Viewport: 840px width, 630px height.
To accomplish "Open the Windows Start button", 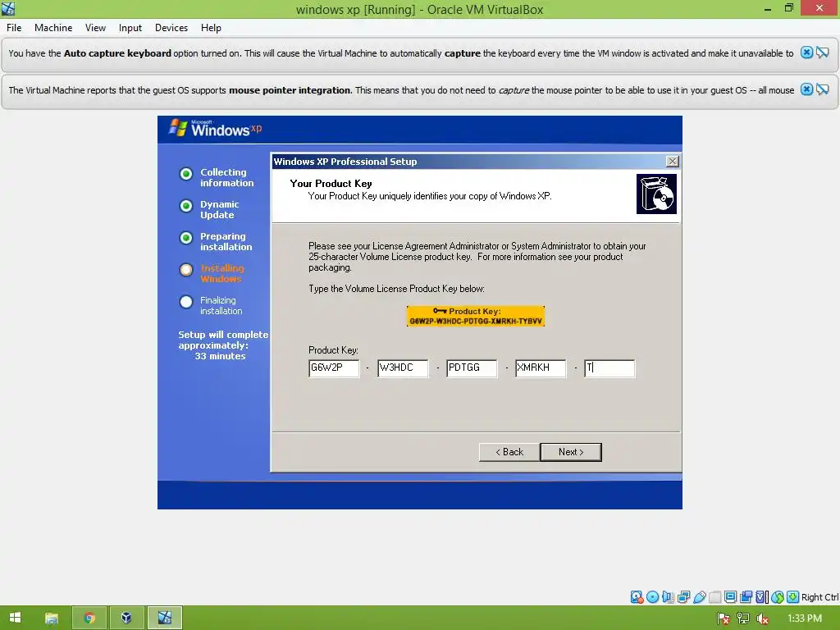I will (15, 618).
